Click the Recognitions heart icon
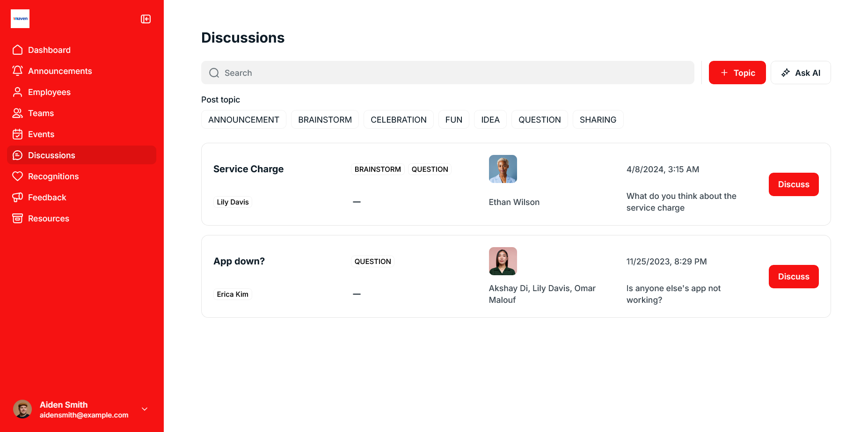 (x=18, y=176)
